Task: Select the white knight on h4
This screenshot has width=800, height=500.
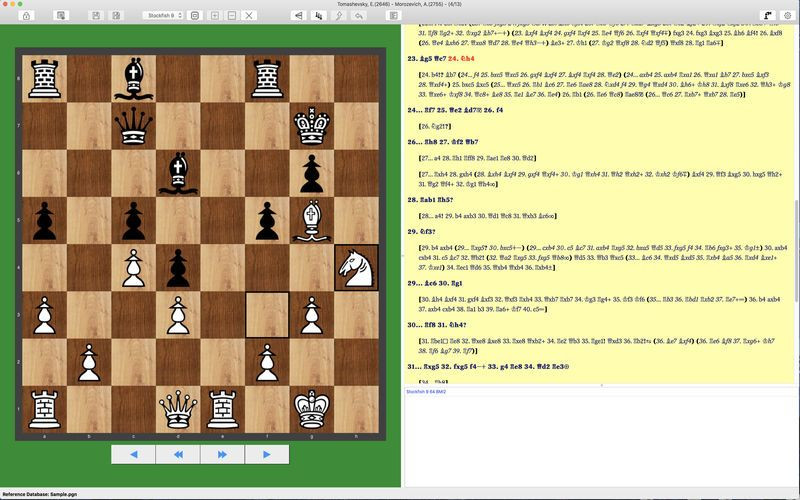Action: click(x=356, y=268)
